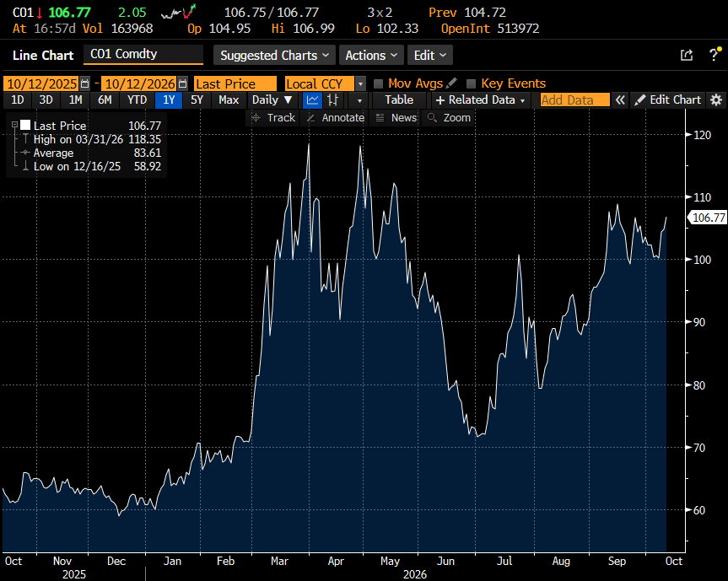This screenshot has height=581, width=728.
Task: Open the Edit dropdown menu
Action: (430, 55)
